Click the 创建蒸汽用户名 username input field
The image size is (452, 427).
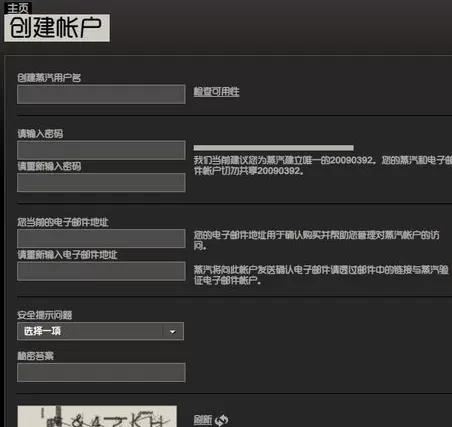coord(101,94)
